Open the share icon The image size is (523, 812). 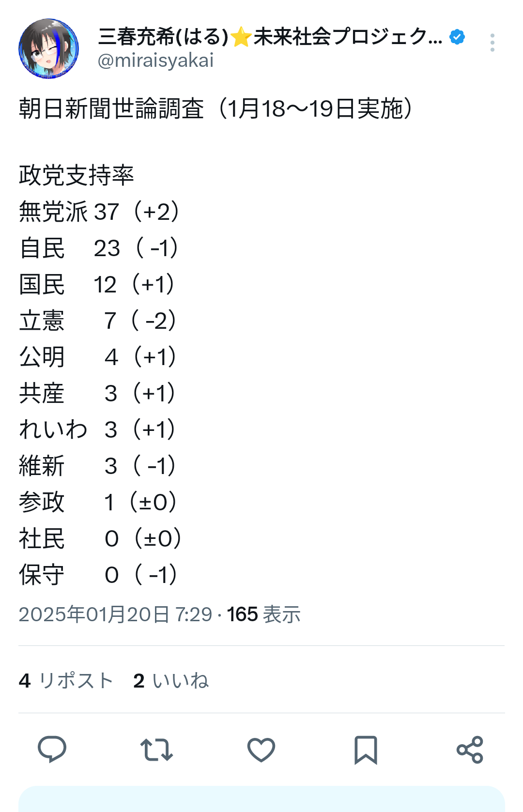coord(470,750)
